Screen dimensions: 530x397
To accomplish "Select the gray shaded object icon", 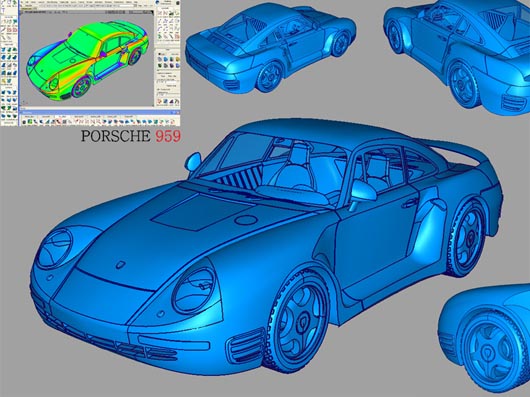I will click(160, 59).
